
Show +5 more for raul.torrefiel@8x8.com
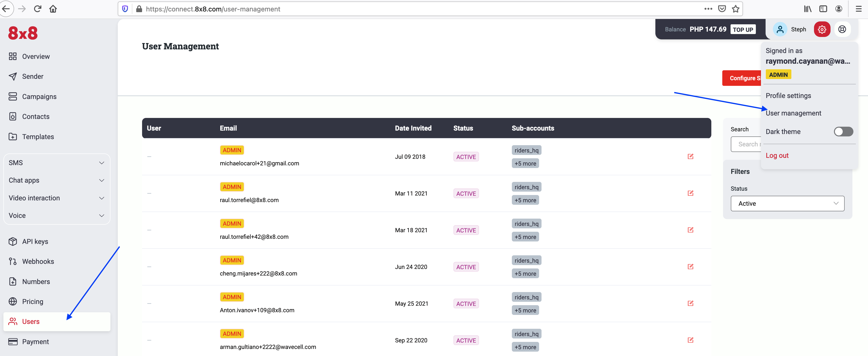[x=525, y=200]
